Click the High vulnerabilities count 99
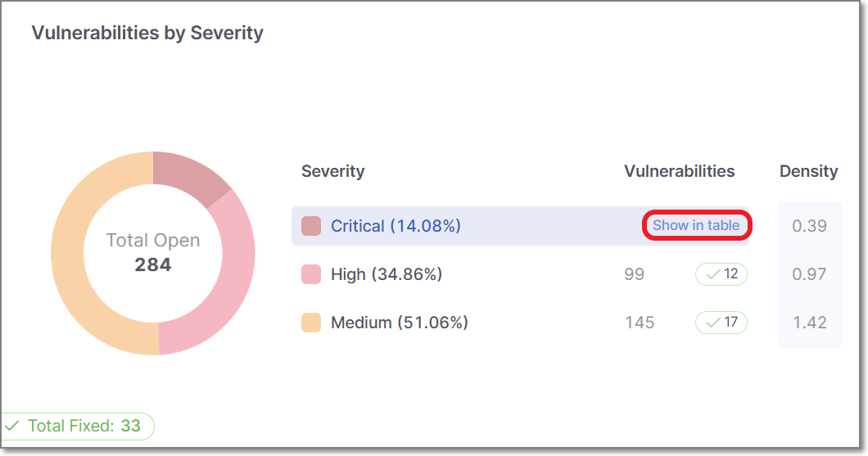868x456 pixels. click(x=634, y=274)
